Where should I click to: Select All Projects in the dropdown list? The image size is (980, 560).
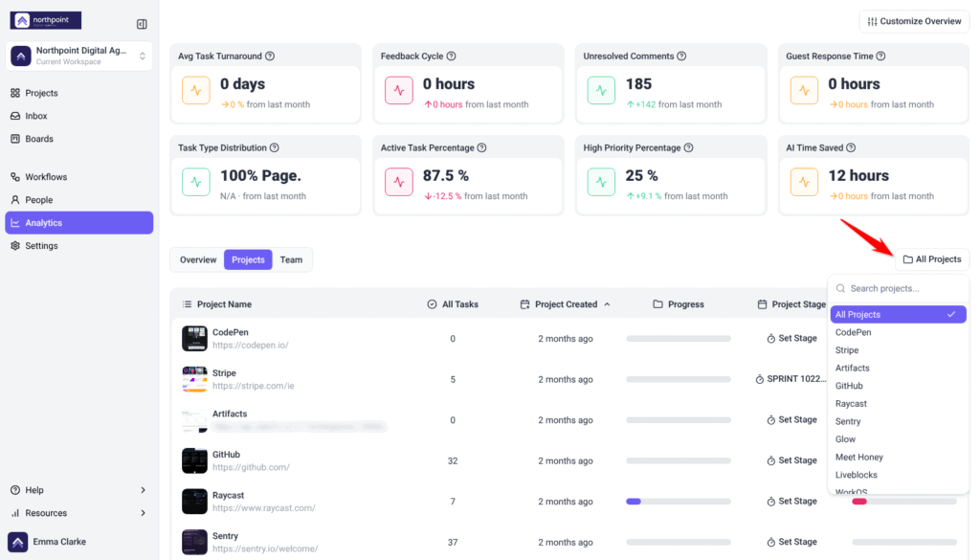[898, 314]
